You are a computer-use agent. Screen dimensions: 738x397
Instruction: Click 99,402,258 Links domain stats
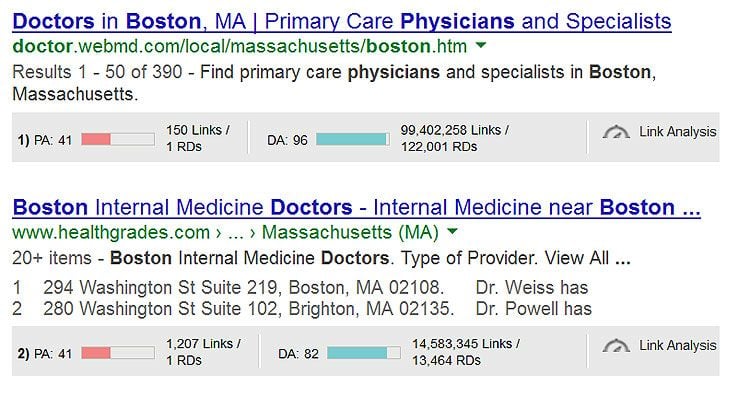point(454,138)
